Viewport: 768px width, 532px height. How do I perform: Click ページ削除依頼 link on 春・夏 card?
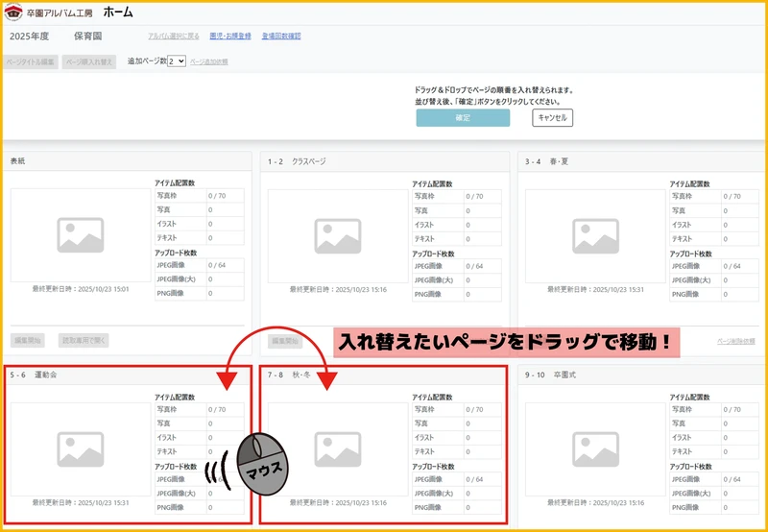pos(735,341)
